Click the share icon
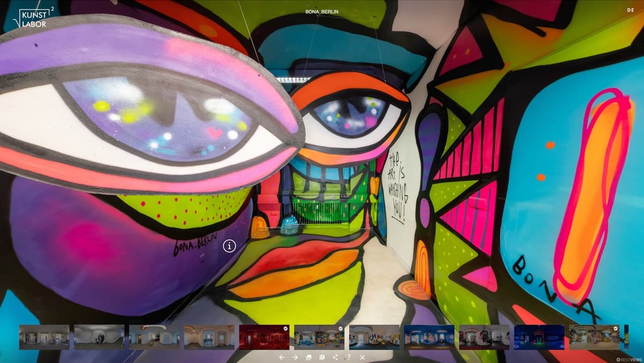The width and height of the screenshot is (644, 363). pos(335,357)
